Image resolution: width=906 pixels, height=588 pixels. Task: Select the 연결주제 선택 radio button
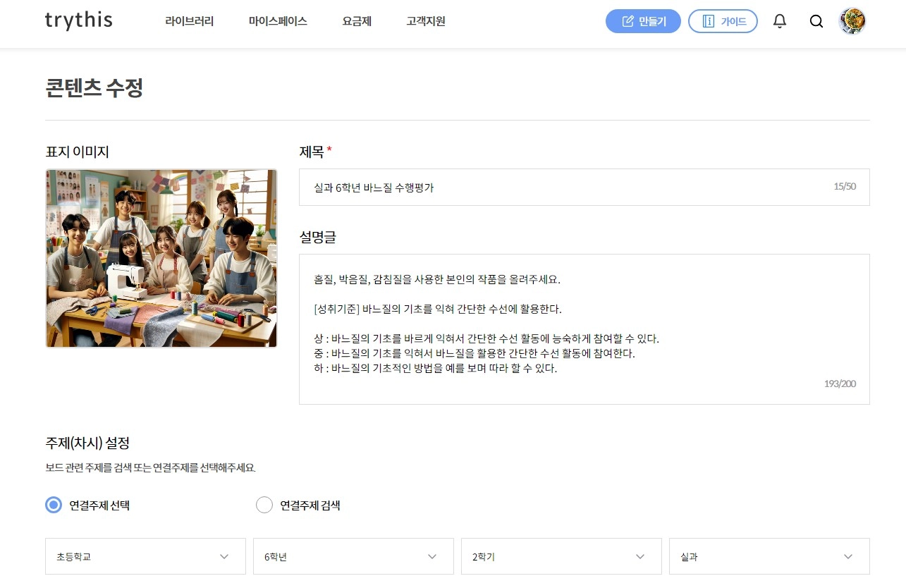(54, 505)
